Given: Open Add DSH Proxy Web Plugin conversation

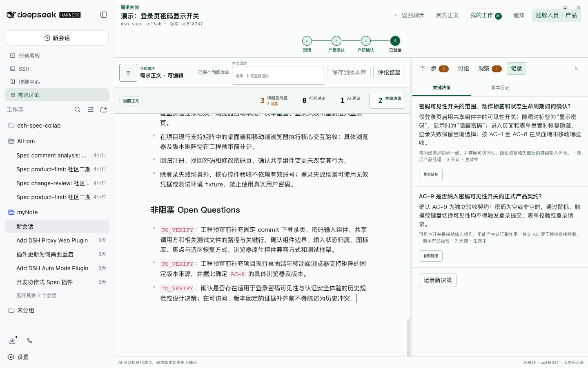Looking at the screenshot, I should (57, 240).
